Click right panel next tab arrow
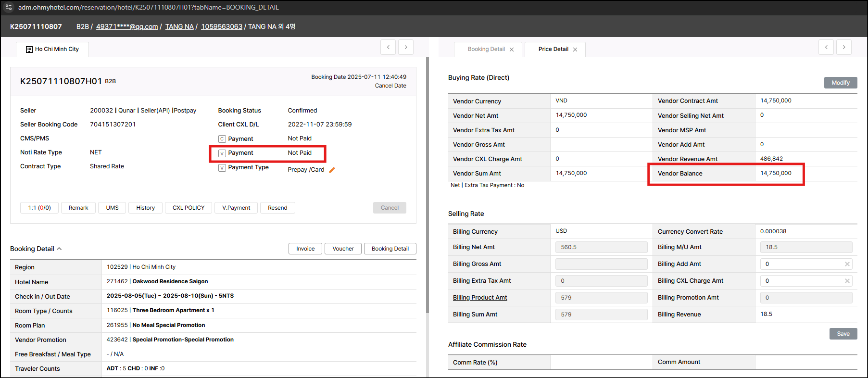 tap(843, 47)
